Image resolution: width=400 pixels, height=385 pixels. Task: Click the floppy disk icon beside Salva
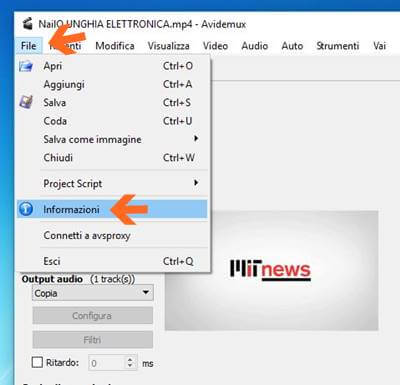(26, 102)
